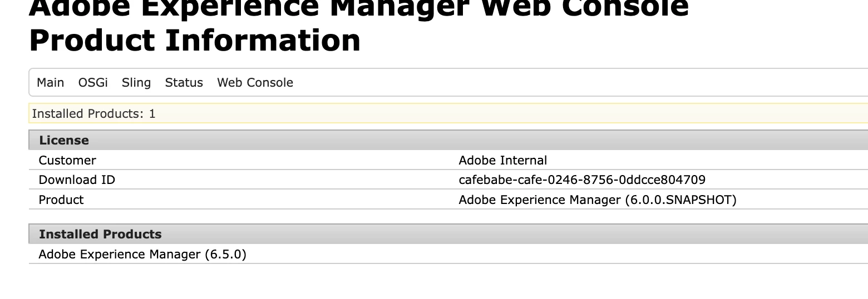Click the Product Information page title
The image size is (868, 299).
[x=195, y=41]
